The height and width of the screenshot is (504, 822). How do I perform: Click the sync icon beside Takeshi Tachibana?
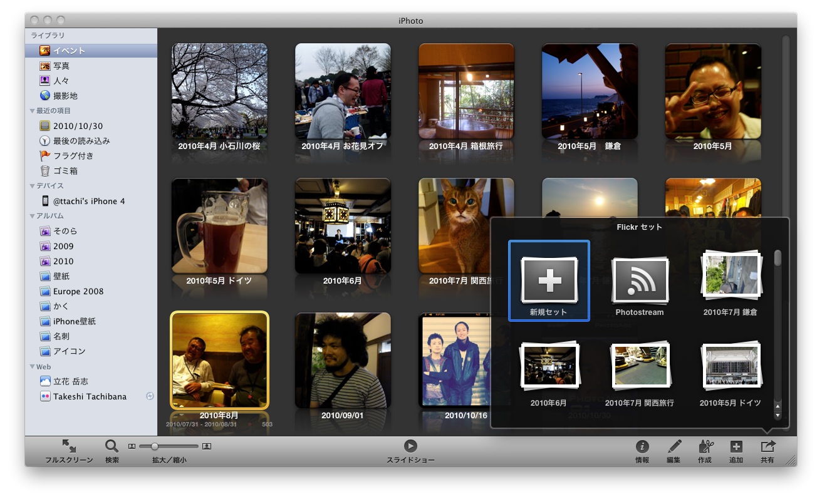pos(150,396)
